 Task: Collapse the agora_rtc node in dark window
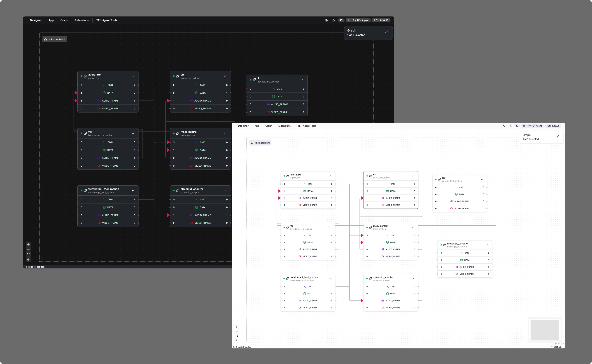pos(133,76)
